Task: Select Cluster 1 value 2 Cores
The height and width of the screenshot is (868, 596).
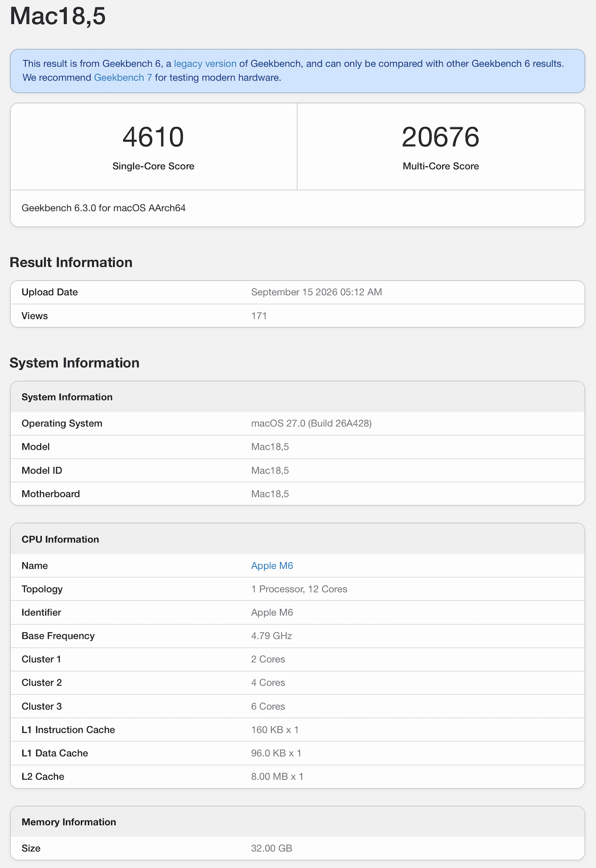Action: pos(268,660)
